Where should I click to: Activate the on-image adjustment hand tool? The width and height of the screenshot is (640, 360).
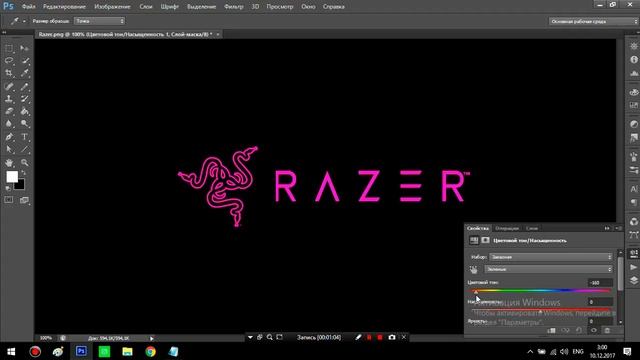[x=473, y=269]
